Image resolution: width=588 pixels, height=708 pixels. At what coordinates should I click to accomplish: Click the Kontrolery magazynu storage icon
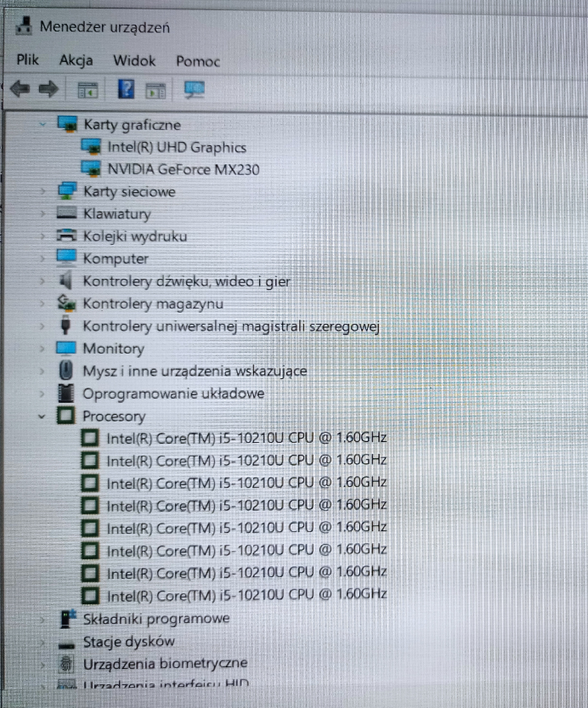pyautogui.click(x=66, y=303)
